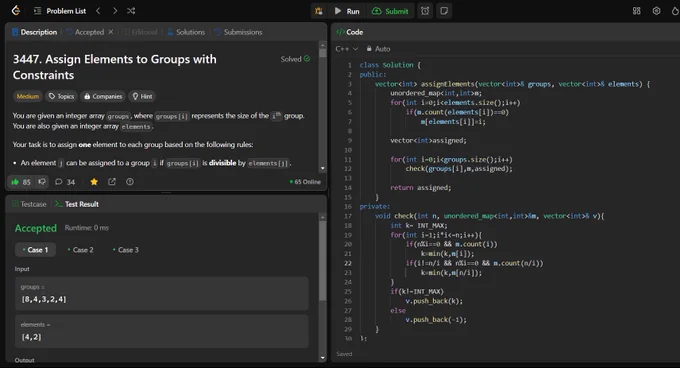Click the Saved status text

tap(344, 354)
